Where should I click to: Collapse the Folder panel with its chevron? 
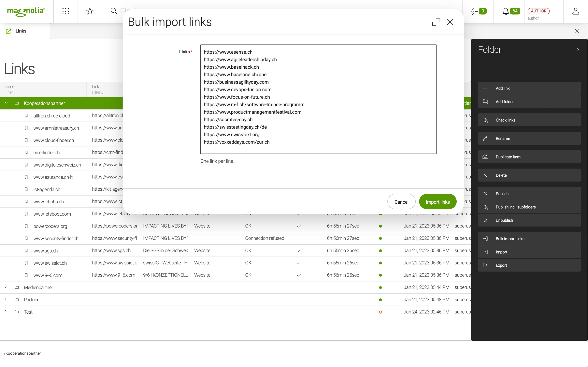click(x=578, y=49)
